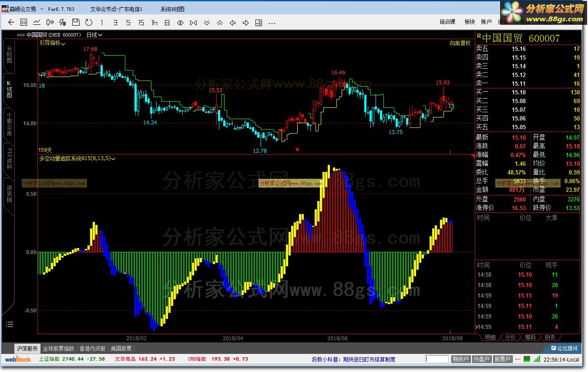Open the 个股公告 side tab
This screenshot has height=372, width=588.
click(9, 124)
